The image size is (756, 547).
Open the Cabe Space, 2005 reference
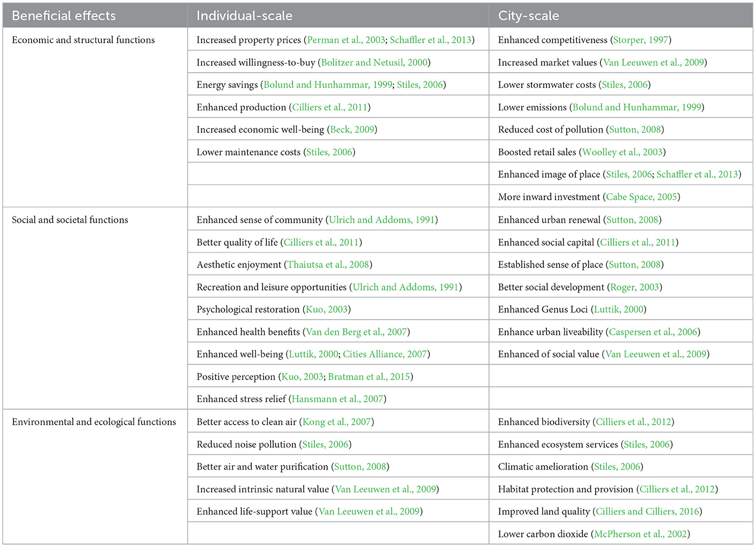tap(642, 197)
